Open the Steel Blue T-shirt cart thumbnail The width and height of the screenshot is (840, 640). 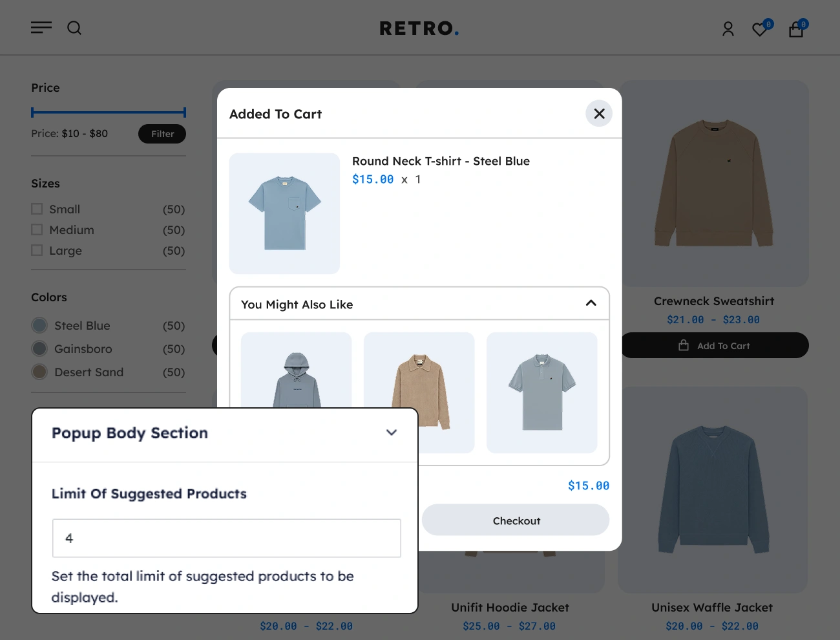click(284, 213)
